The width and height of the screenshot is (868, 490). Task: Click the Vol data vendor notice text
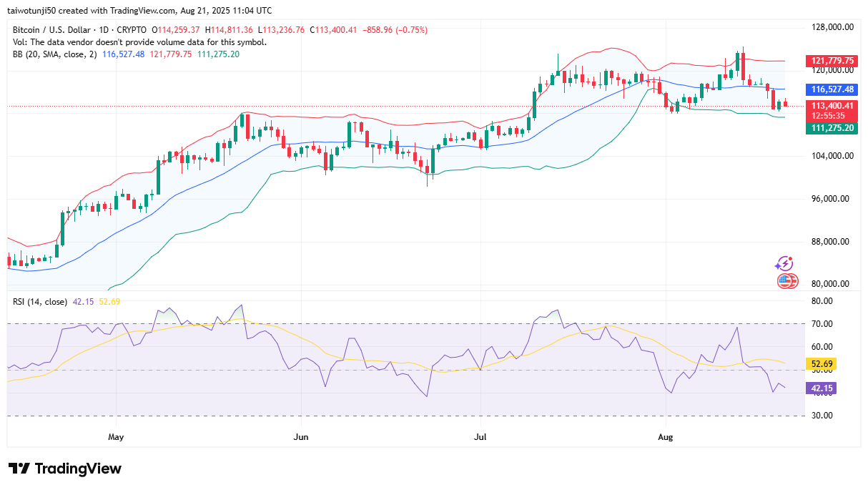[139, 42]
